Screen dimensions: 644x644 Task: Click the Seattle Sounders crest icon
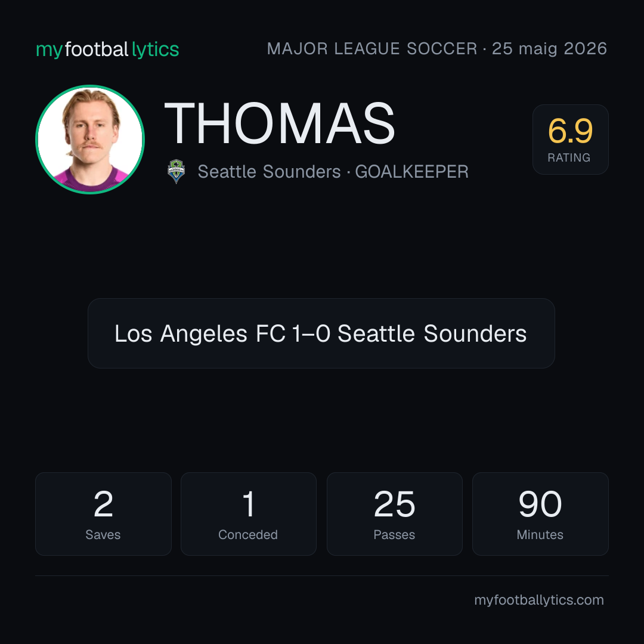(176, 171)
